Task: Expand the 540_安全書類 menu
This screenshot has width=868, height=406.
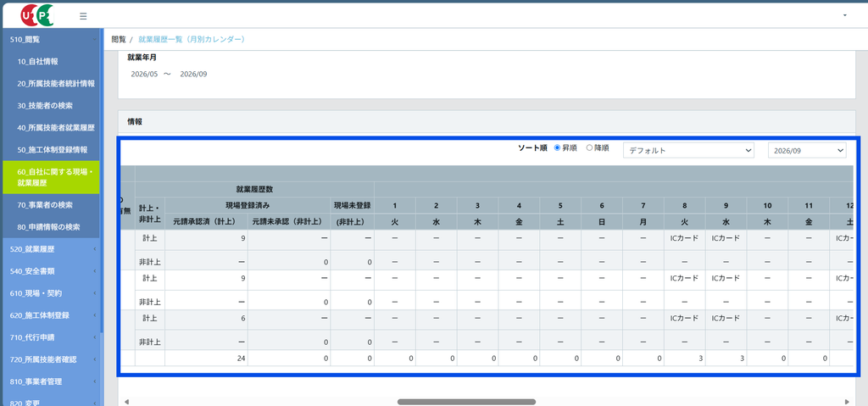Action: (x=50, y=271)
